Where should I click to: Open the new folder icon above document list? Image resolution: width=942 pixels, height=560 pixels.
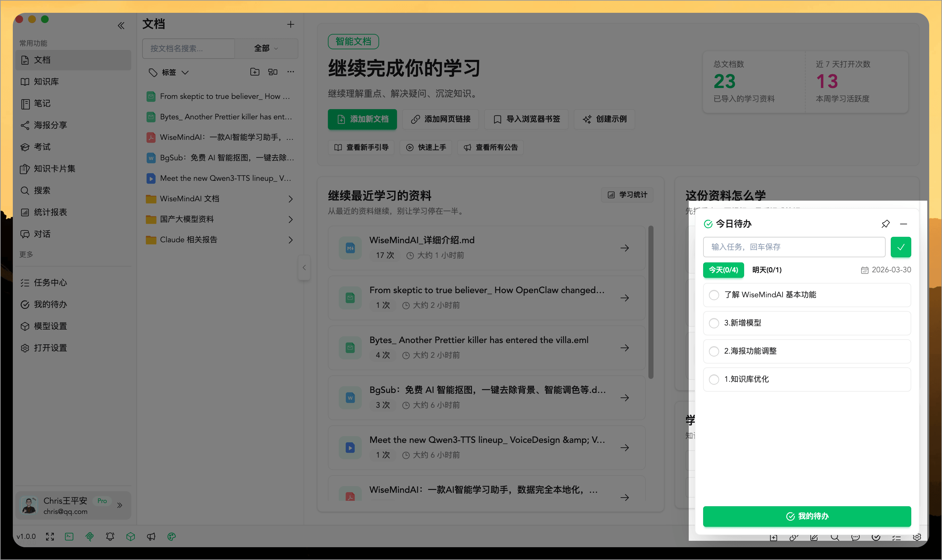coord(255,72)
